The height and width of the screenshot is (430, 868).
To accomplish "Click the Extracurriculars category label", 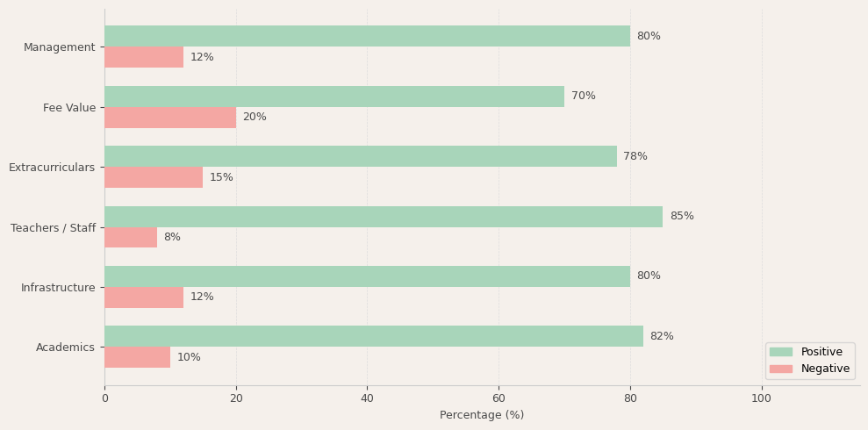I will pyautogui.click(x=52, y=168).
